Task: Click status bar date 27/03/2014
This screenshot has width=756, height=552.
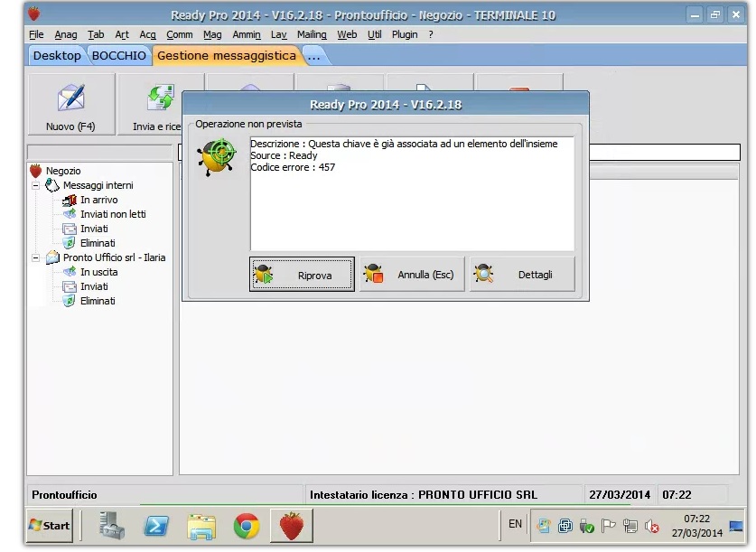Action: [620, 495]
